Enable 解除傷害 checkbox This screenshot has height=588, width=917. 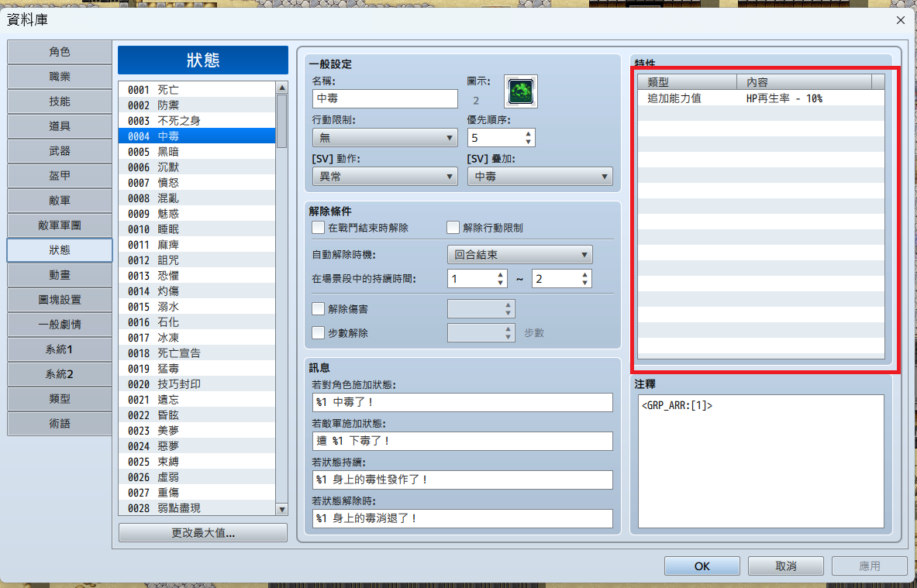pyautogui.click(x=318, y=308)
